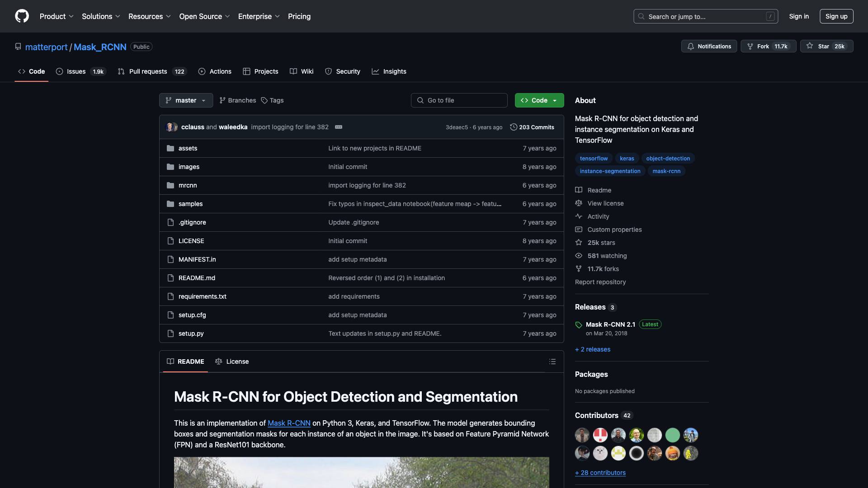Click the Sign up button
This screenshot has height=488, width=868.
(836, 16)
